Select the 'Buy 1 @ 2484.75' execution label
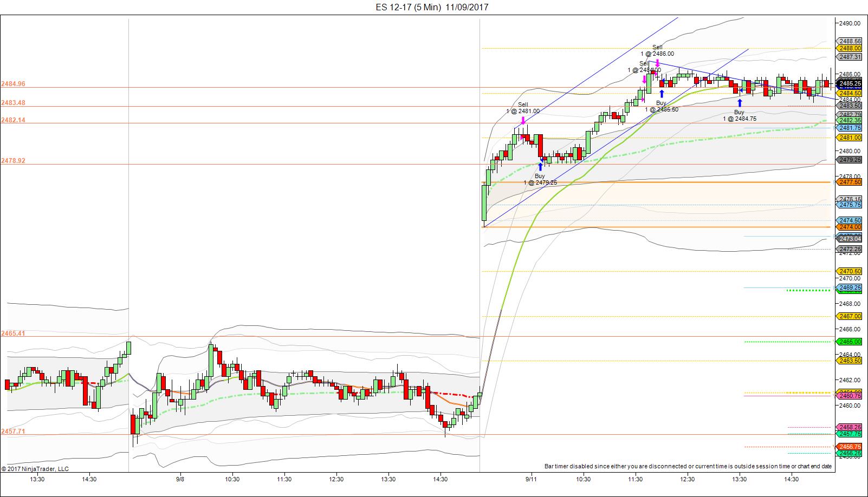 [x=740, y=115]
